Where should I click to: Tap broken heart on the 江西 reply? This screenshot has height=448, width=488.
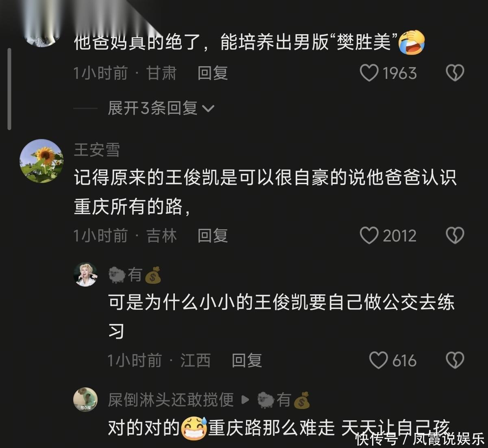[x=455, y=360]
